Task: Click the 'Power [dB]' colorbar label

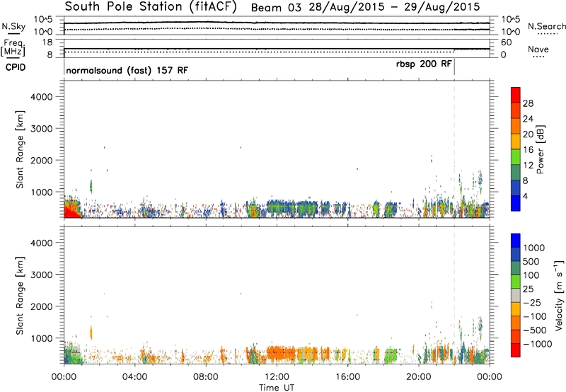Action: coord(540,149)
